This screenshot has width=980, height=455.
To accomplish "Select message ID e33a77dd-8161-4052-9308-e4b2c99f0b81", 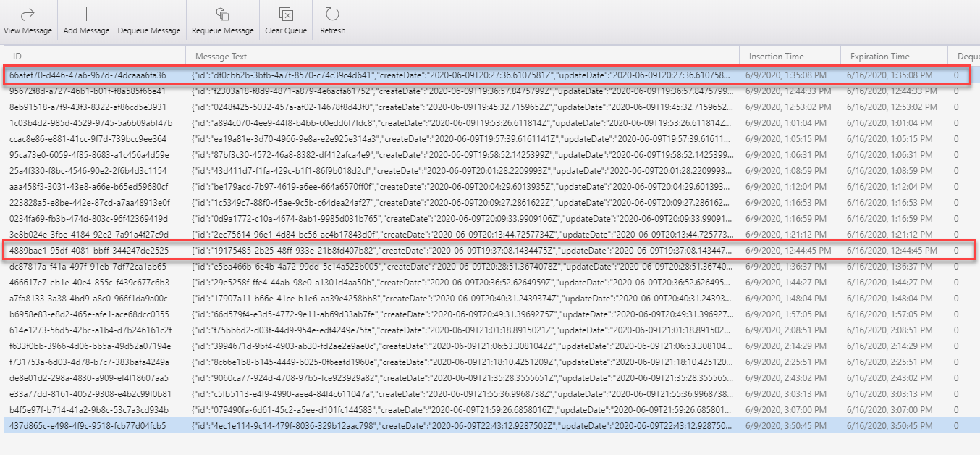I will click(x=90, y=394).
